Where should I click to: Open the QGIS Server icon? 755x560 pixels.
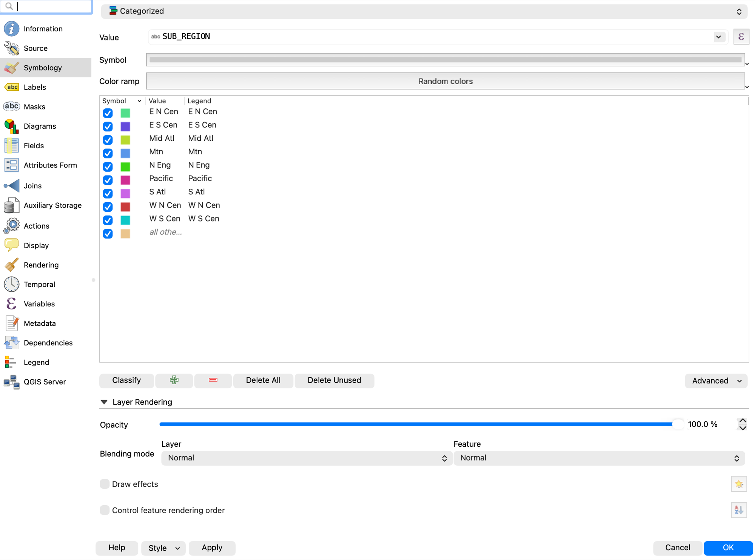(x=11, y=382)
